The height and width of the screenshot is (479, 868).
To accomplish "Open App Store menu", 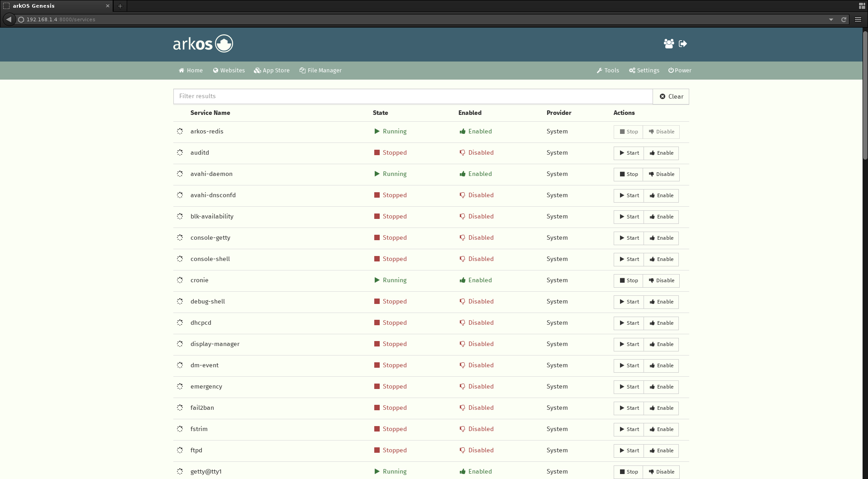I will [272, 71].
